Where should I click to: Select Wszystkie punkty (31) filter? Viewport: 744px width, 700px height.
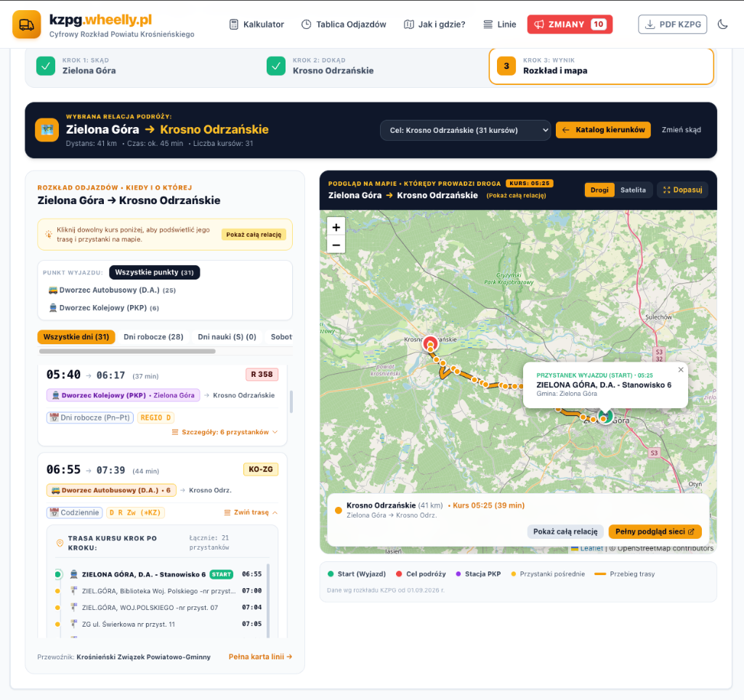pos(154,272)
